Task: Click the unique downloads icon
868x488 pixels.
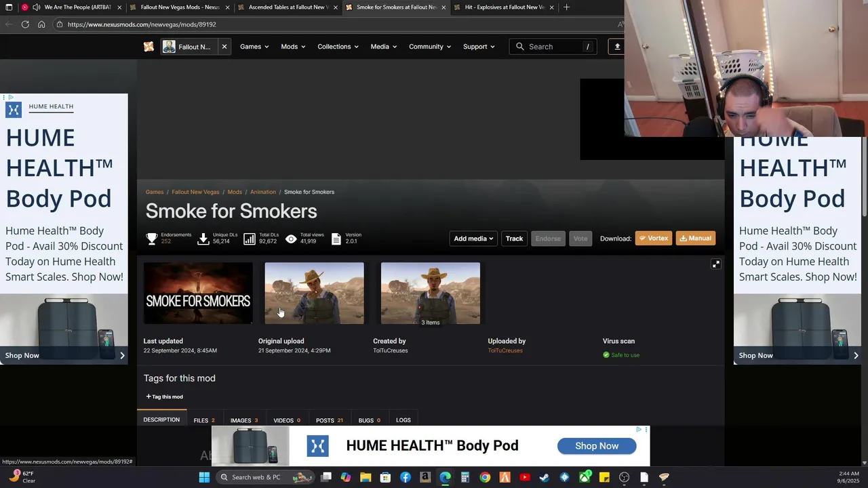Action: coord(203,239)
